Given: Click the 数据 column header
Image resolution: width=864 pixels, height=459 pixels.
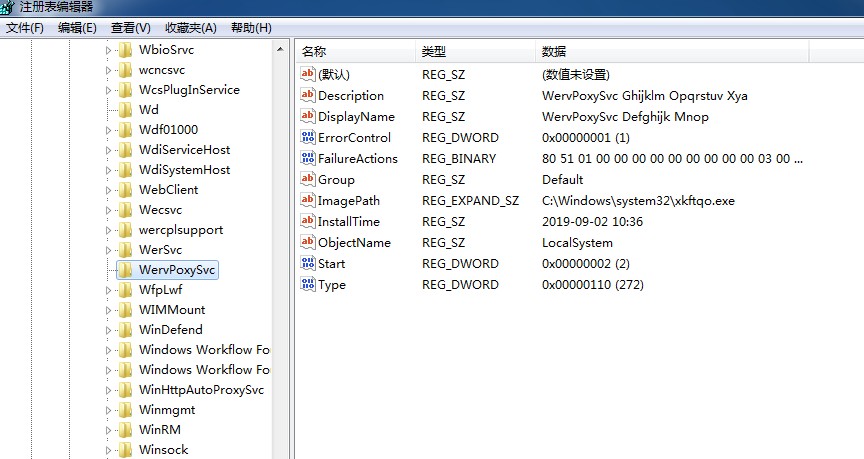Looking at the screenshot, I should [x=554, y=52].
